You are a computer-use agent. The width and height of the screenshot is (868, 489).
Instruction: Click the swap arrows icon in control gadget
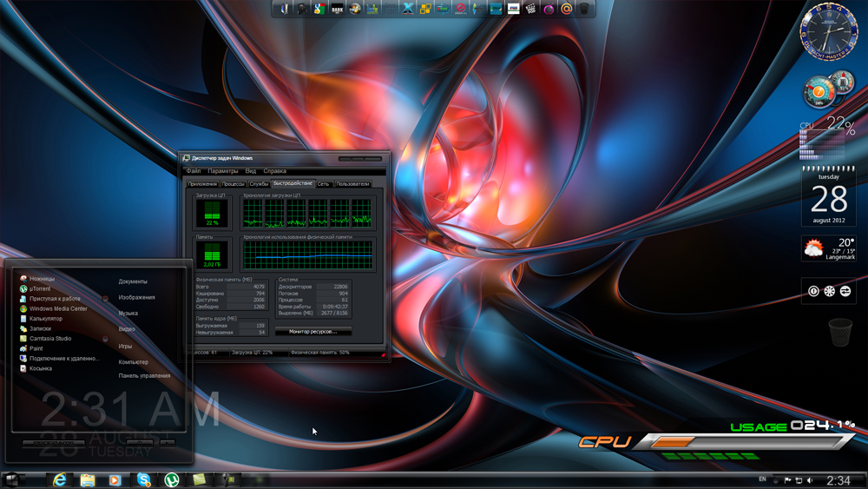845,291
